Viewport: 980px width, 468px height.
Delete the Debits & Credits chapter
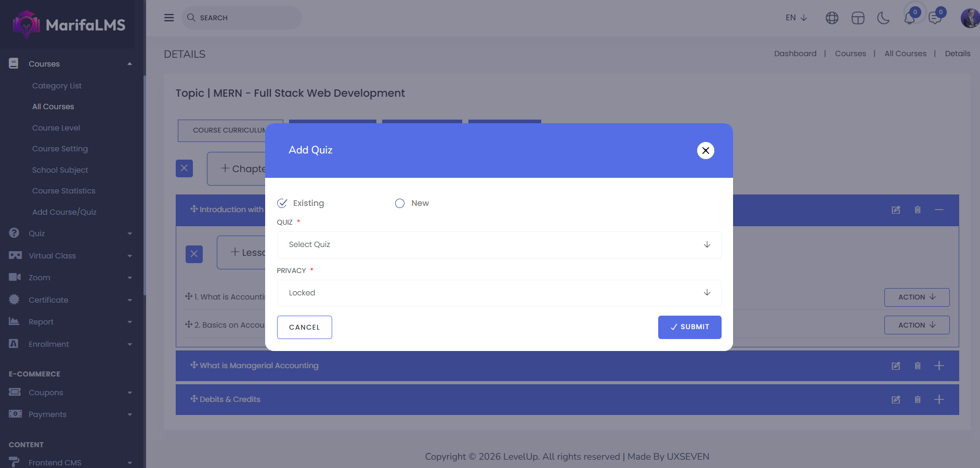click(918, 399)
